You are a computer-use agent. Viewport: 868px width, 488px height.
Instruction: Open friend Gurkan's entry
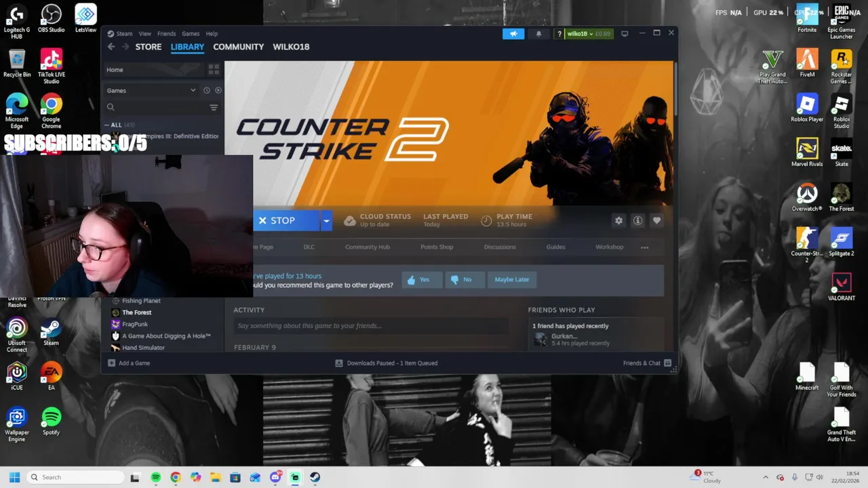coord(571,340)
